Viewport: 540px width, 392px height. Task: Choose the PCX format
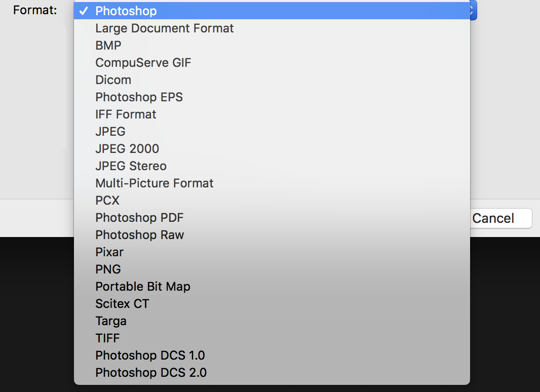[x=107, y=200]
